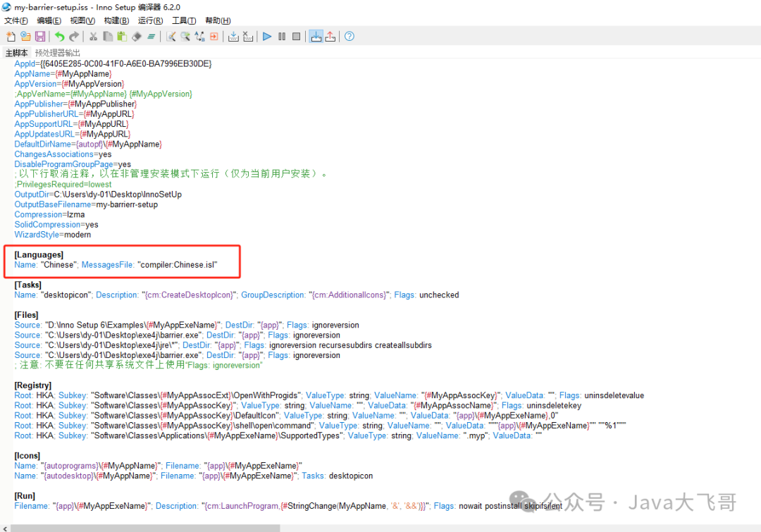Click the Open file toolbar icon

point(25,37)
